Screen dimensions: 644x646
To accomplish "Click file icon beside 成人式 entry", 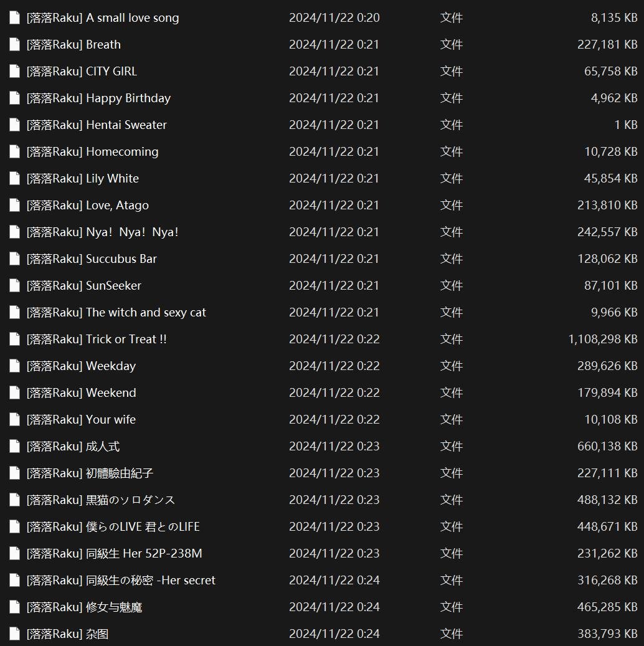I will coord(14,446).
